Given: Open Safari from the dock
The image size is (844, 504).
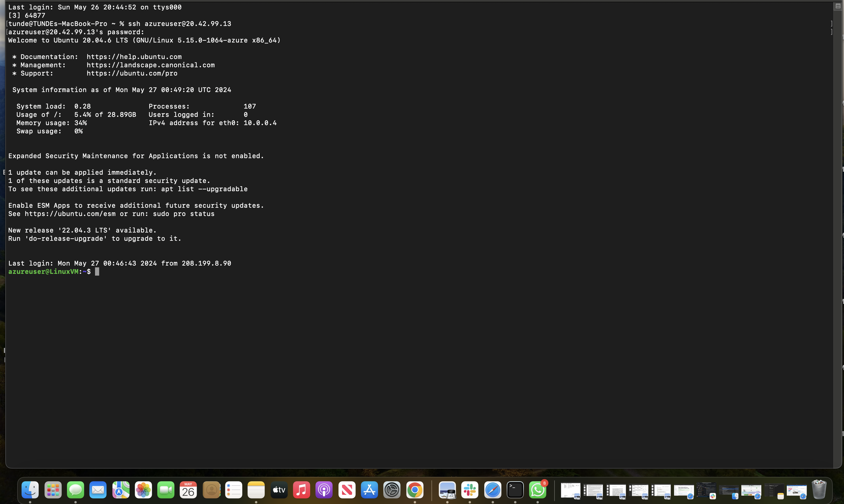Looking at the screenshot, I should click(x=493, y=490).
